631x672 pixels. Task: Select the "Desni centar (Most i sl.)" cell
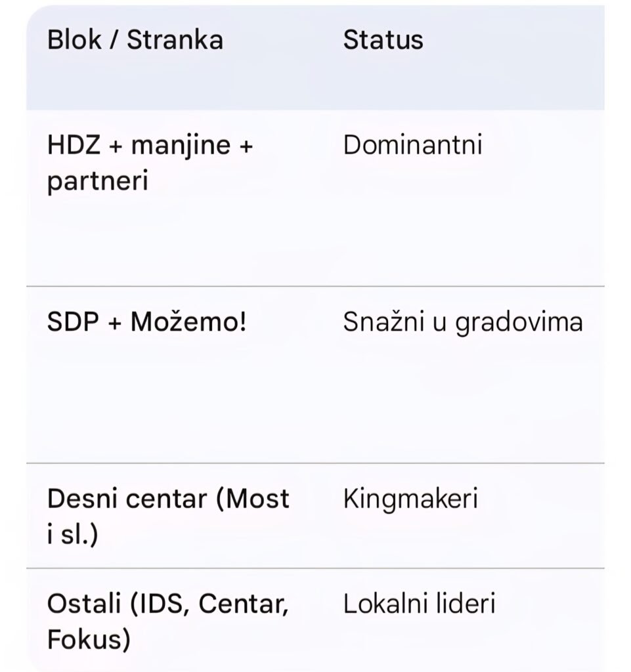pyautogui.click(x=168, y=516)
